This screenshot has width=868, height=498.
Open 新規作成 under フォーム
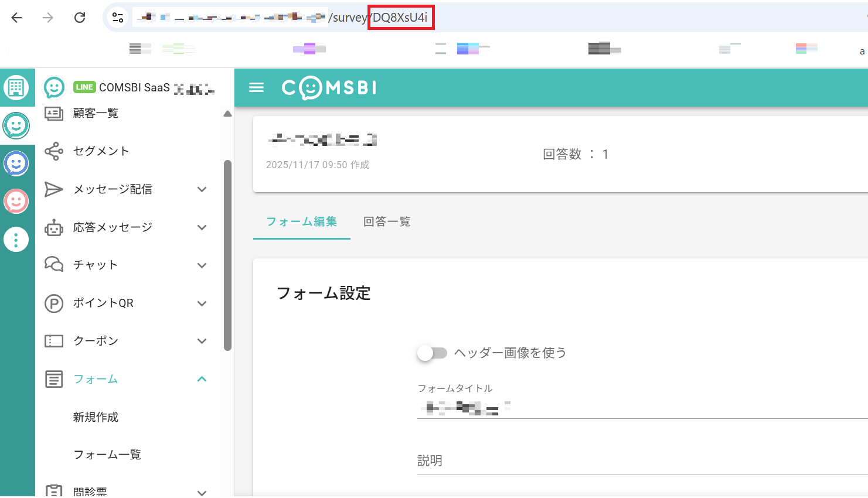[96, 417]
